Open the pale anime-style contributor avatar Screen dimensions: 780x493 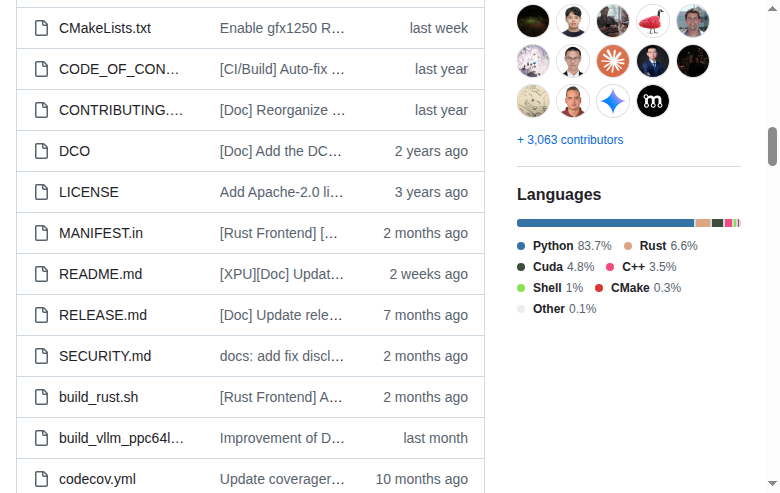pos(533,61)
